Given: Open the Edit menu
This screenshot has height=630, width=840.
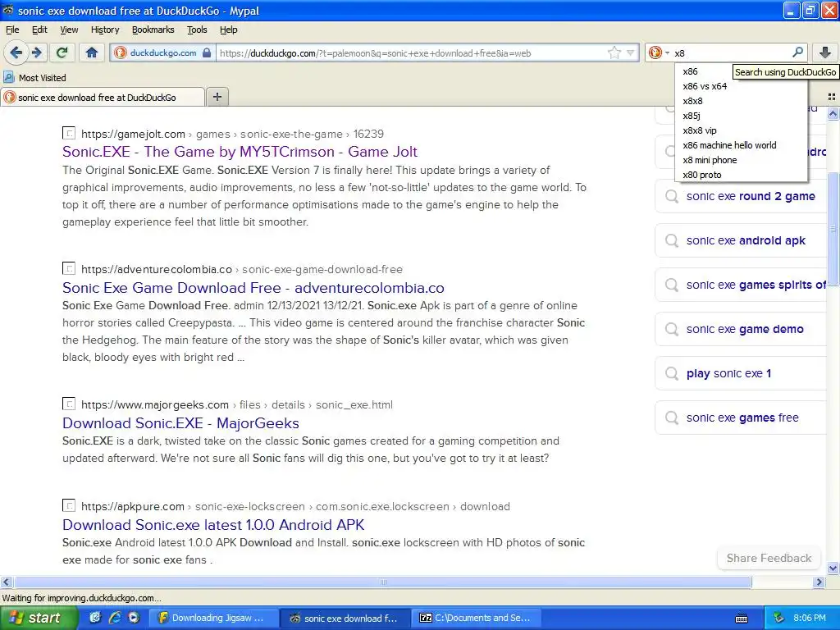Looking at the screenshot, I should click(39, 30).
